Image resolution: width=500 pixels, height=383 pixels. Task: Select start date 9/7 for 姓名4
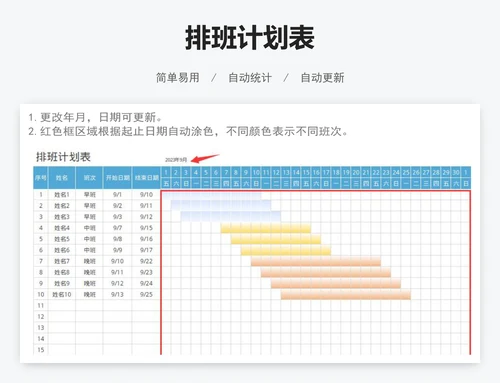pyautogui.click(x=117, y=228)
